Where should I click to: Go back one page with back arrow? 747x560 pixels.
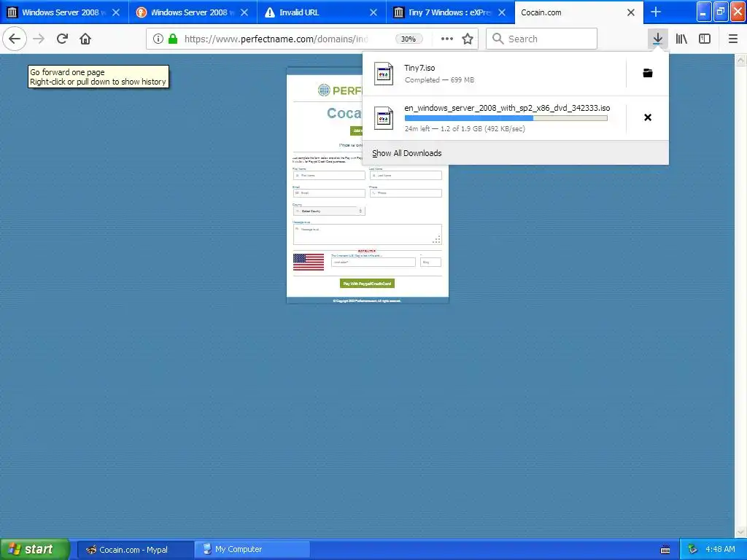(x=15, y=39)
